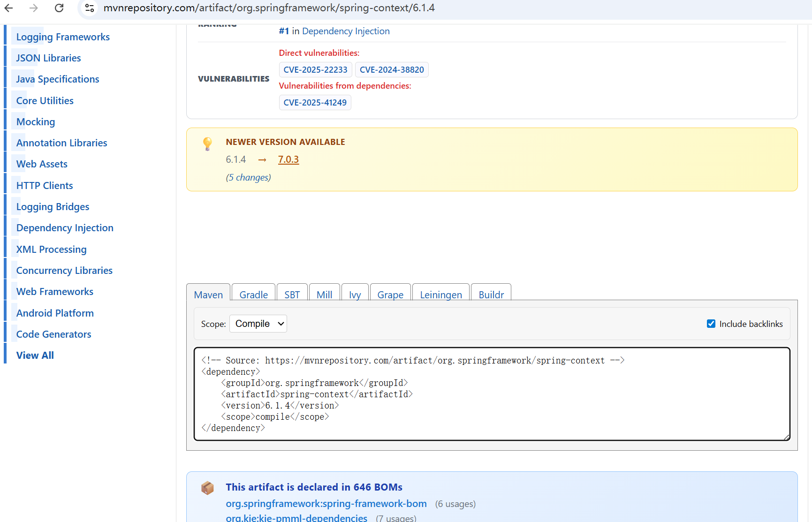Click the address bar URL
812x522 pixels.
pos(269,8)
